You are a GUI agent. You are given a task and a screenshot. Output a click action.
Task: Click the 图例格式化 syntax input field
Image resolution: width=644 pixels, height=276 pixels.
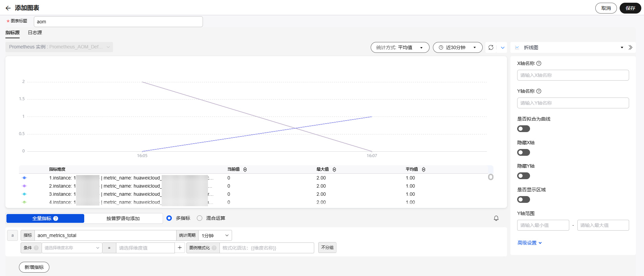click(267, 248)
